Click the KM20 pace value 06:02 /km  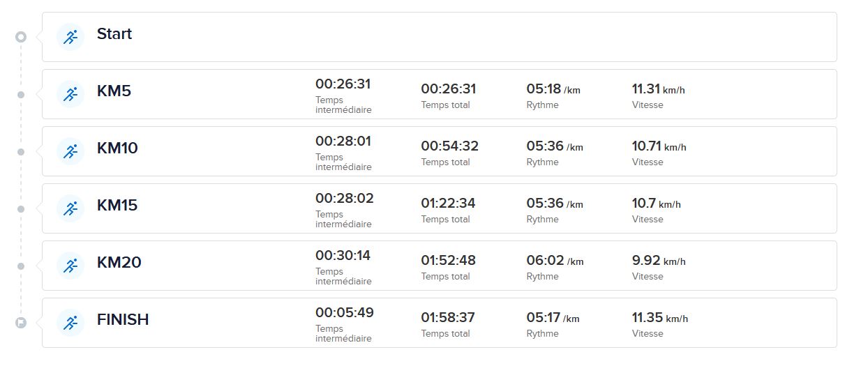pyautogui.click(x=555, y=261)
